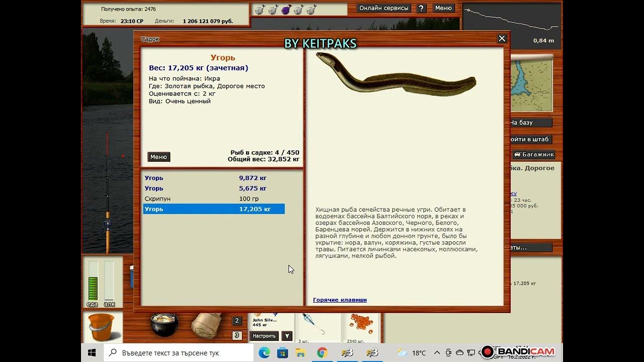Open the fish keepnet sack icon
644x362 pixels.
pyautogui.click(x=206, y=325)
